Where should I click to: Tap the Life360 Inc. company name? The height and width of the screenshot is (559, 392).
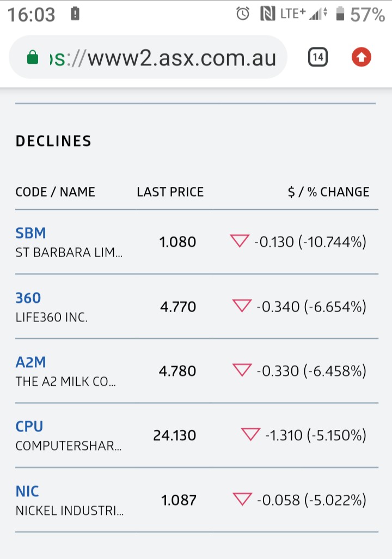(52, 317)
